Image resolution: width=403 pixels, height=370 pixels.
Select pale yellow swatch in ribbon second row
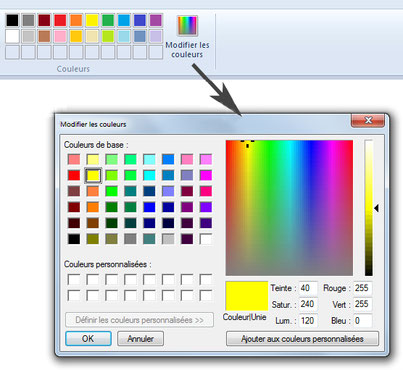92,36
